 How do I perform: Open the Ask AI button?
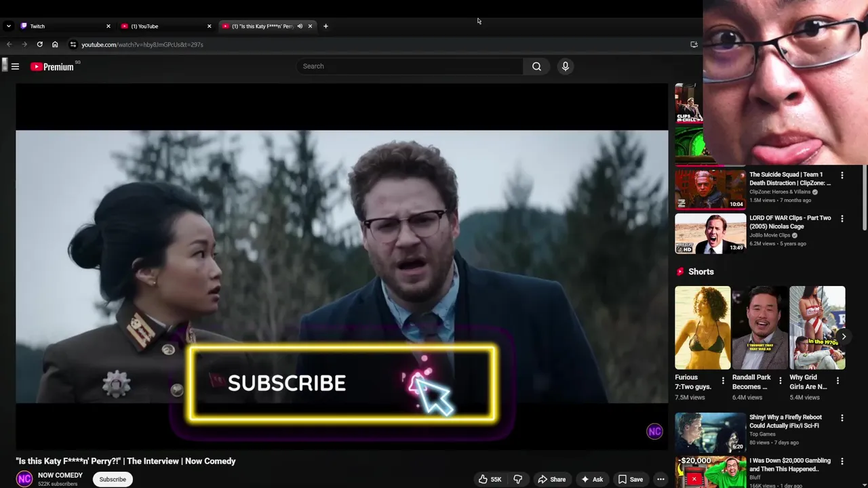click(x=592, y=479)
